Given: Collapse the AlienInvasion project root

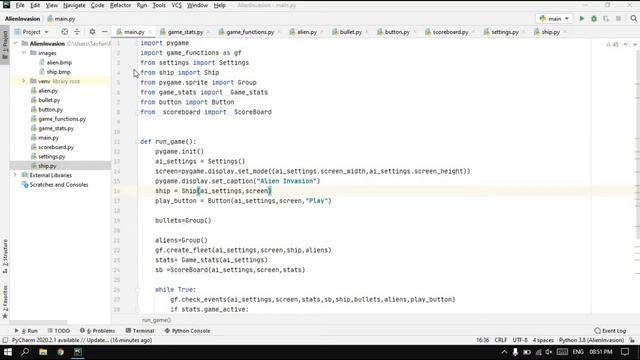Looking at the screenshot, I should pos(16,43).
